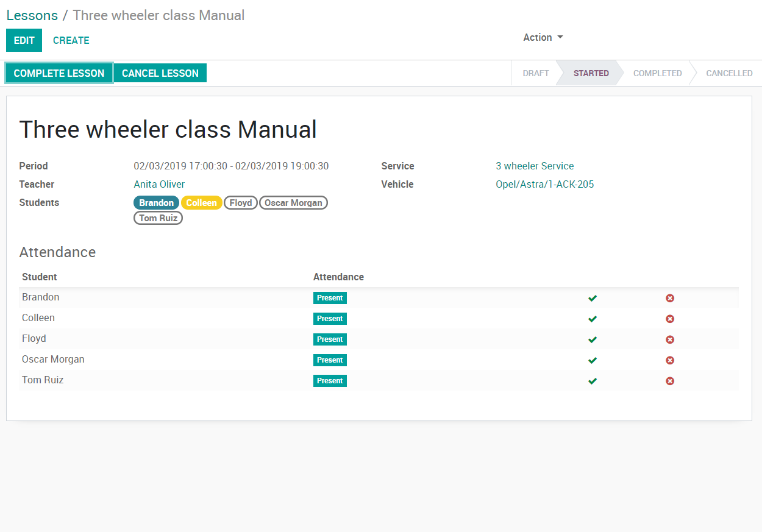Click Present badge in Floyd's row
This screenshot has height=532, width=762.
tap(330, 339)
